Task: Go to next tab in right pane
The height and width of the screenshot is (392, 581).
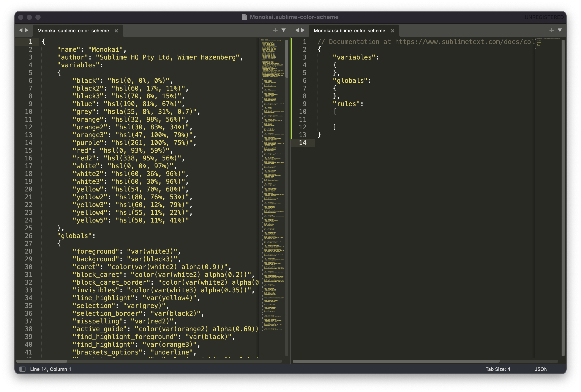Action: [303, 30]
